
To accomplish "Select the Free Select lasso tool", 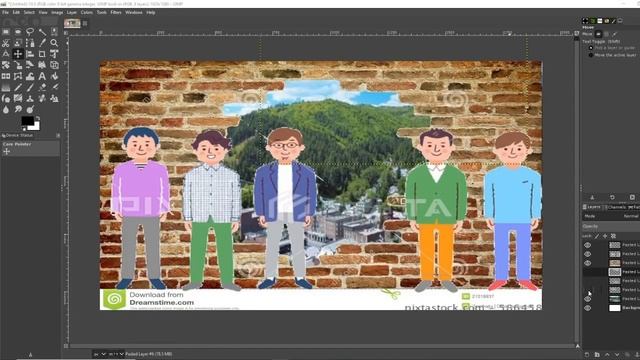I will 30,32.
